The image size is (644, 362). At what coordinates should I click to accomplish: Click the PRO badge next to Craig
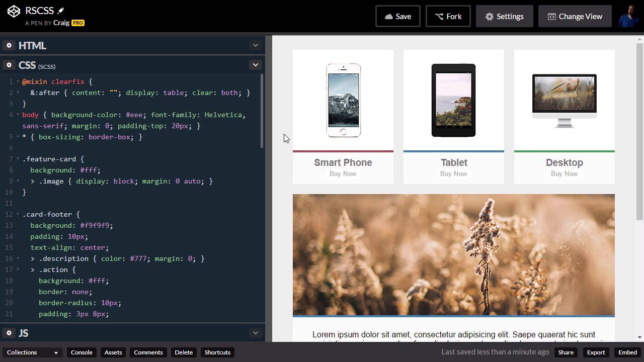pos(77,23)
